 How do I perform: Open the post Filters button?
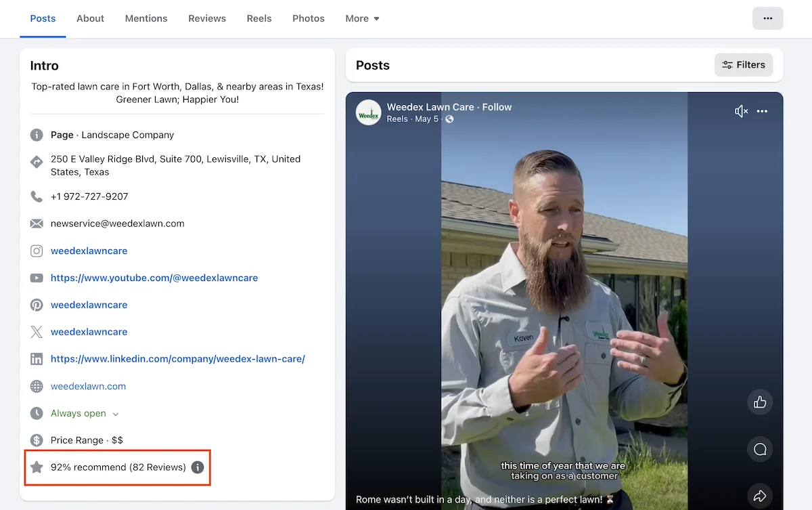[744, 65]
